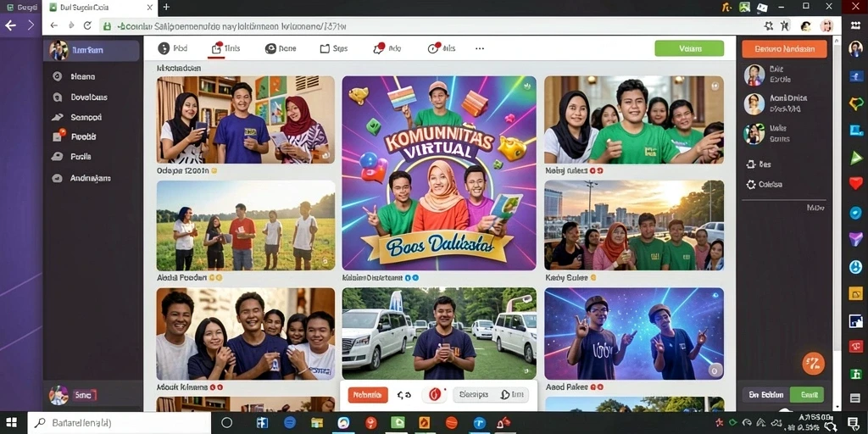
Task: Click the orange floating round button in right panel
Action: click(813, 364)
